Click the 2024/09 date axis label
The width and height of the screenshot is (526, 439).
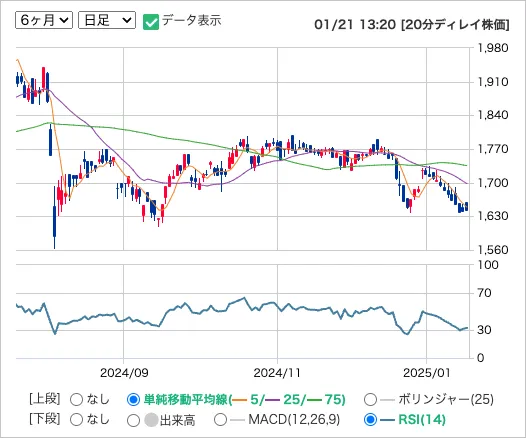tap(124, 373)
